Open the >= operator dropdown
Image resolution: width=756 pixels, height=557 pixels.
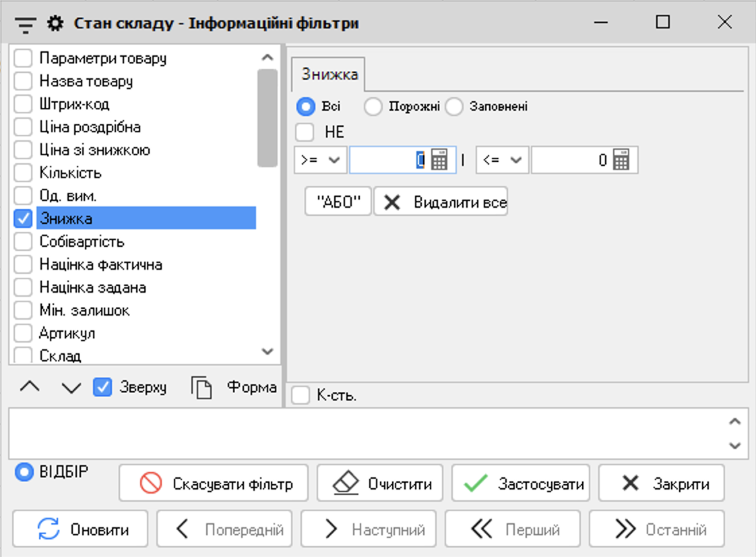[x=320, y=160]
